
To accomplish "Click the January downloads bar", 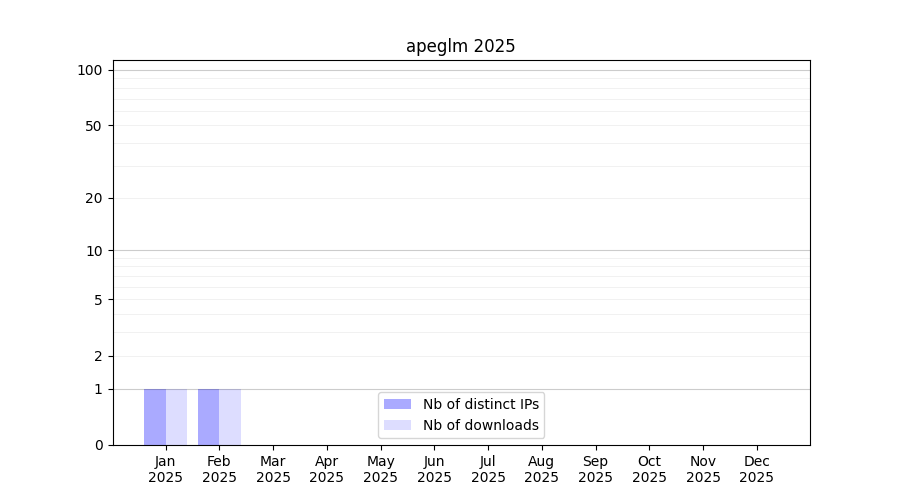I will coord(176,417).
